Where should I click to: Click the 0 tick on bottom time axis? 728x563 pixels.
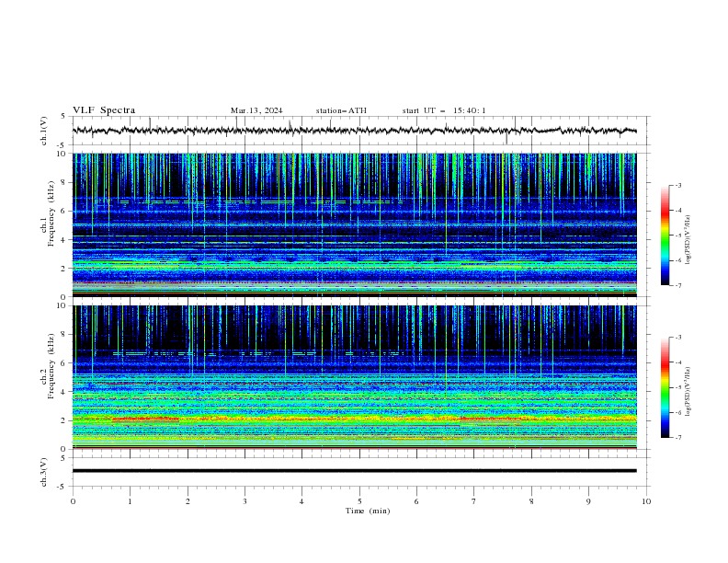click(x=73, y=501)
